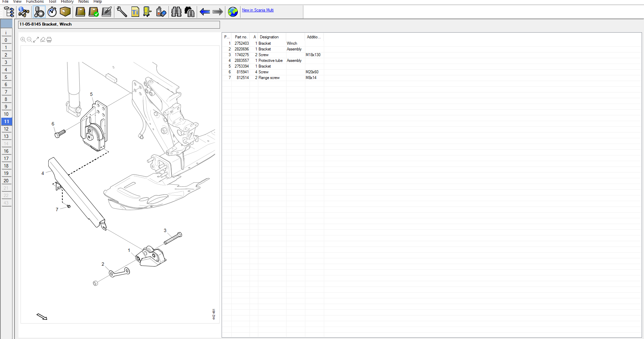This screenshot has width=644, height=339.
Task: Select group 12 in left sidebar
Action: tap(6, 129)
